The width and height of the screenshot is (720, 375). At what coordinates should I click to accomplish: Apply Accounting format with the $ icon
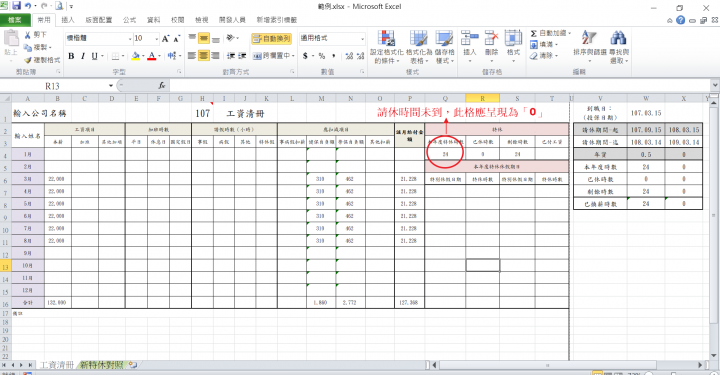[x=305, y=56]
